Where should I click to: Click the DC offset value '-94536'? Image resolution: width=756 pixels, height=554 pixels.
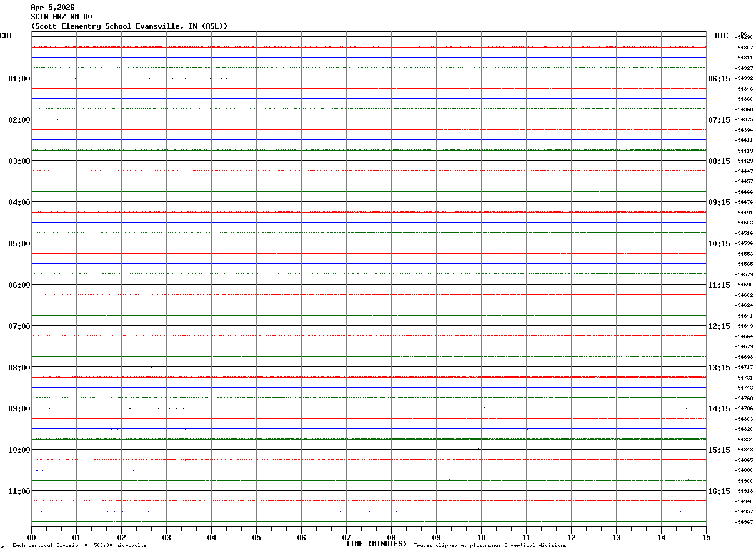click(x=744, y=244)
